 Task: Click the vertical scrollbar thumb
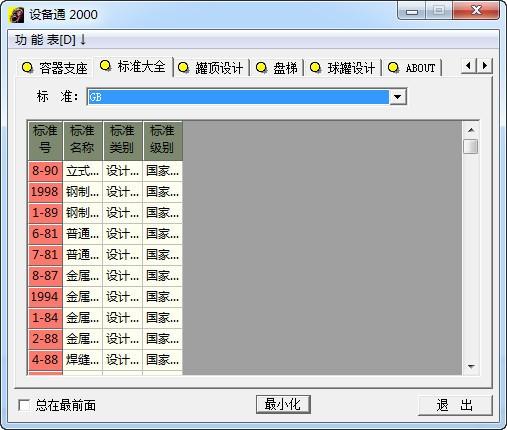471,146
